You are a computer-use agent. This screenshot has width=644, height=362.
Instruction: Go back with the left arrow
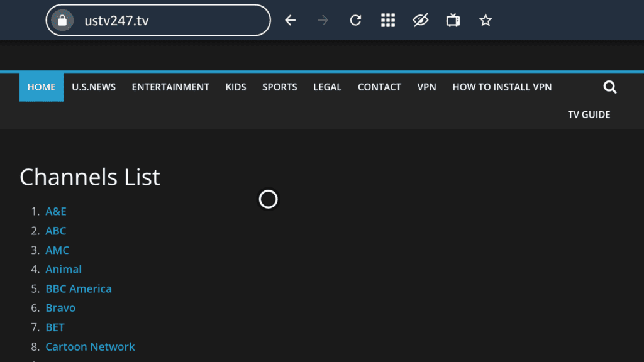[x=291, y=20]
